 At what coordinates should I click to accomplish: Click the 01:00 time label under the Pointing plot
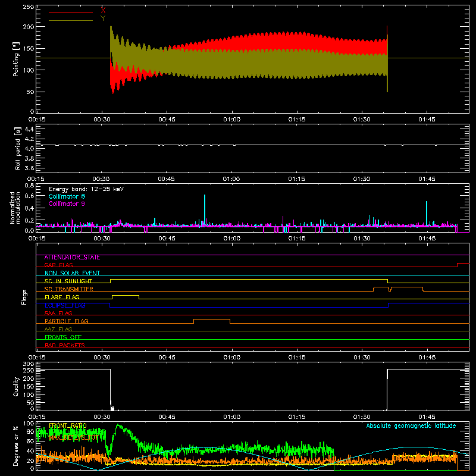click(x=232, y=120)
